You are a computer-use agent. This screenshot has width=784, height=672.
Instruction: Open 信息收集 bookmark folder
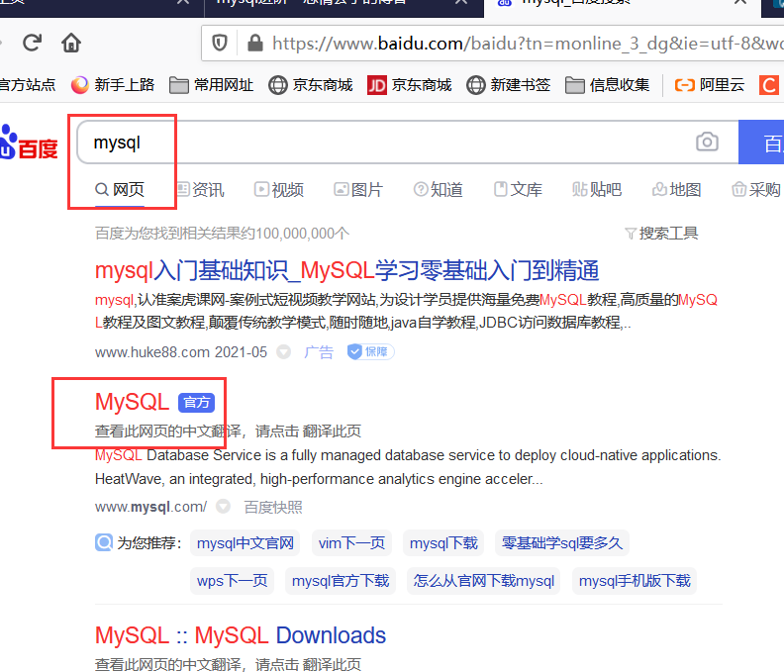point(608,85)
